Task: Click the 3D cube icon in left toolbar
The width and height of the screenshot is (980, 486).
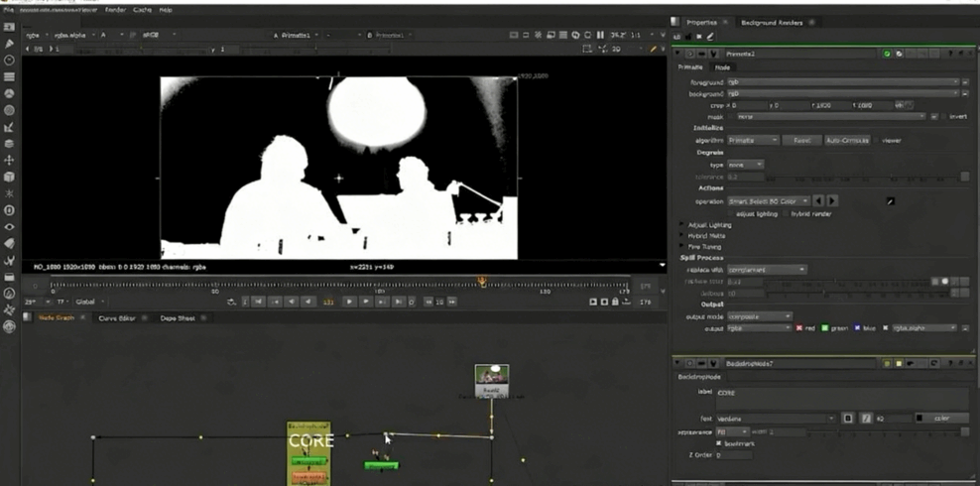Action: [x=9, y=177]
